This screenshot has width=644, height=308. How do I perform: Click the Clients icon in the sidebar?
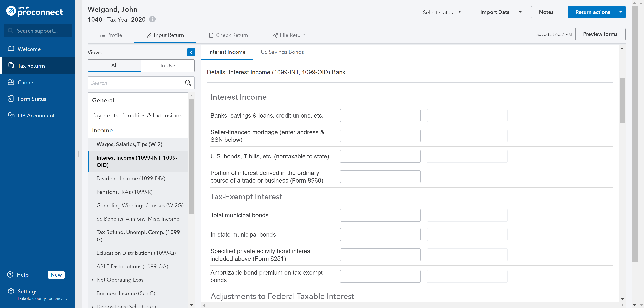click(11, 82)
